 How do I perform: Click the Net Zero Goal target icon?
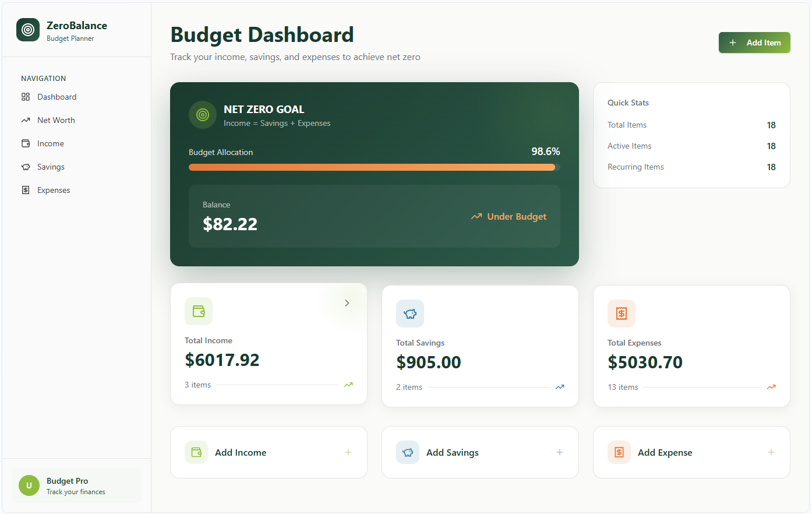pos(203,115)
